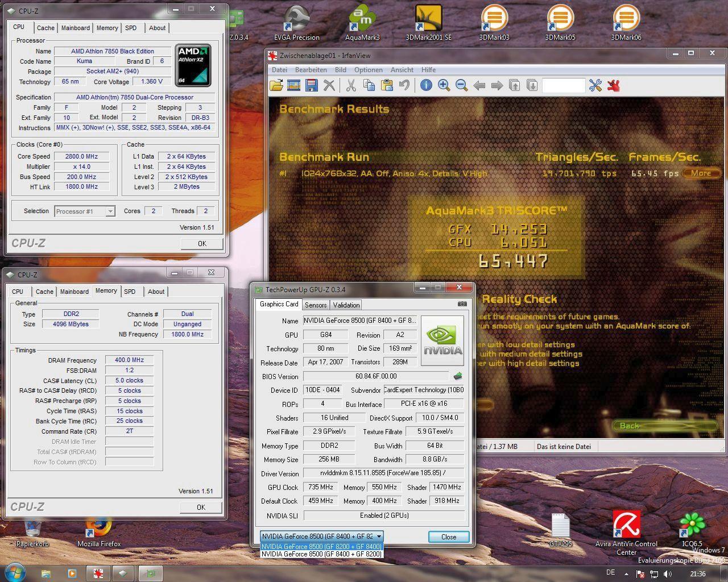Launch the 3DMark06 desktop icon
The width and height of the screenshot is (728, 582).
[x=626, y=23]
